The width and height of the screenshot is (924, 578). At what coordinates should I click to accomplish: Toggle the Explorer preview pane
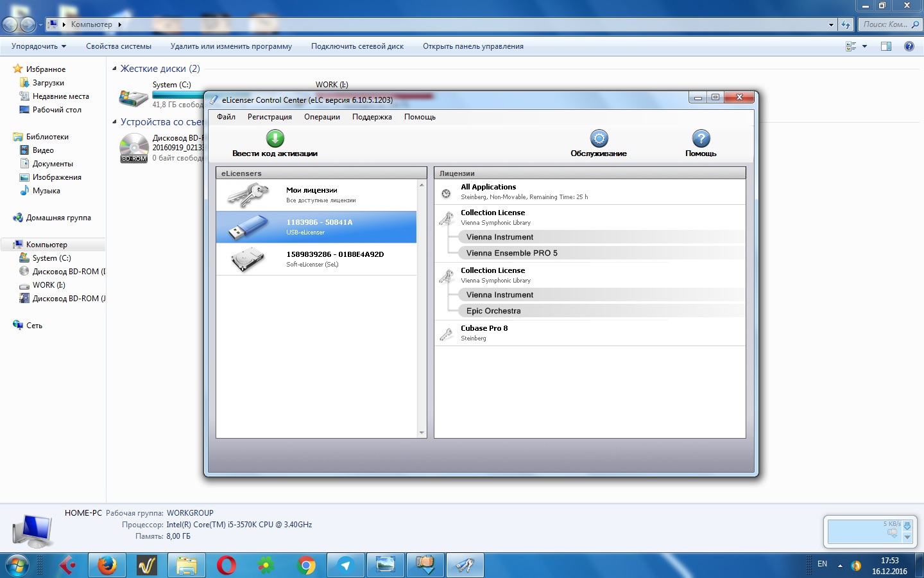point(886,46)
